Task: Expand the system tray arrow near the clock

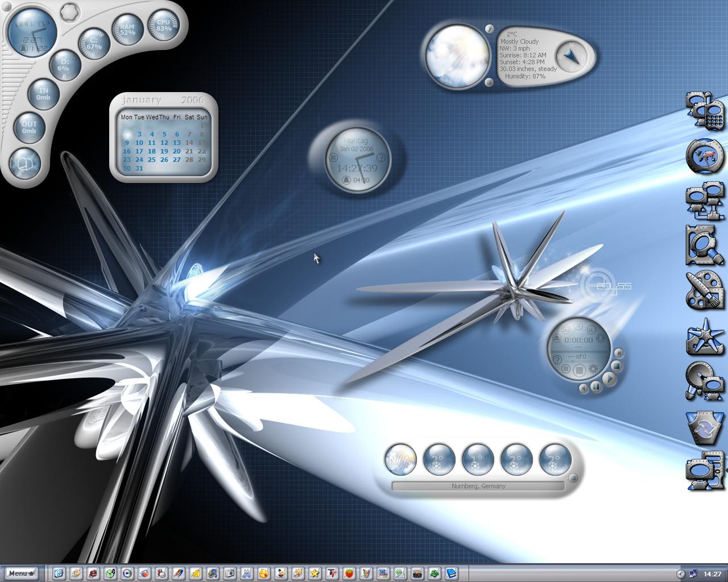Action: pyautogui.click(x=680, y=573)
